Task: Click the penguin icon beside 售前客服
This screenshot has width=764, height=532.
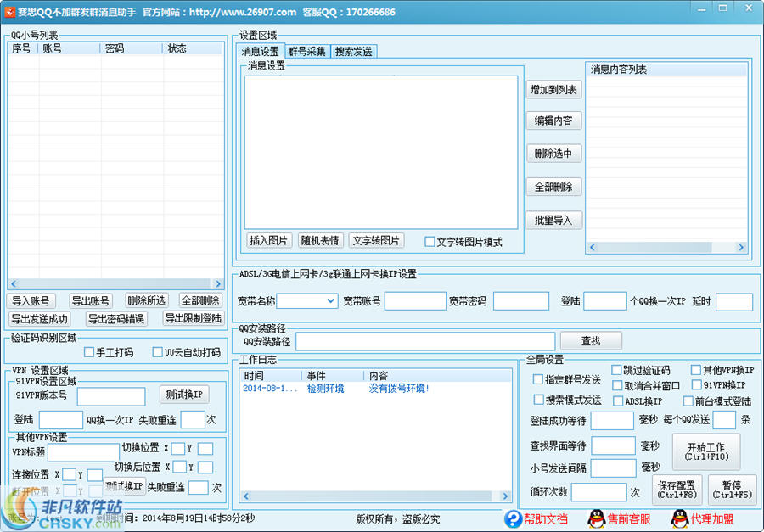Action: [597, 518]
